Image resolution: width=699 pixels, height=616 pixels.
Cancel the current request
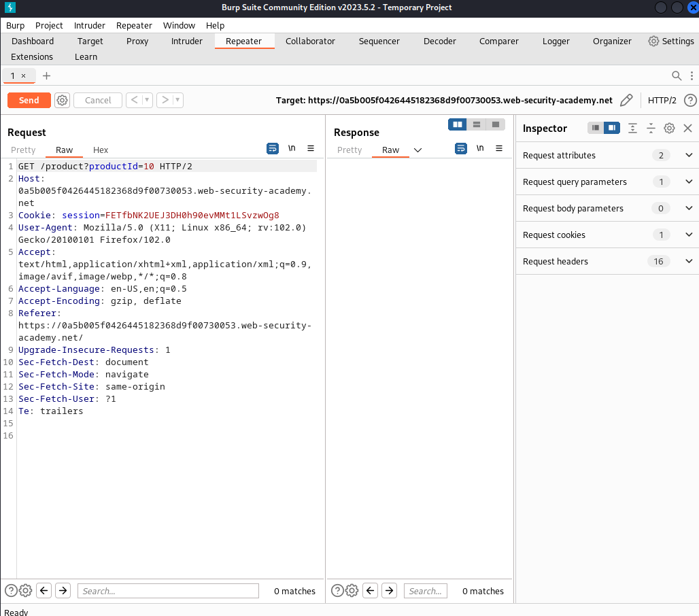tap(98, 101)
